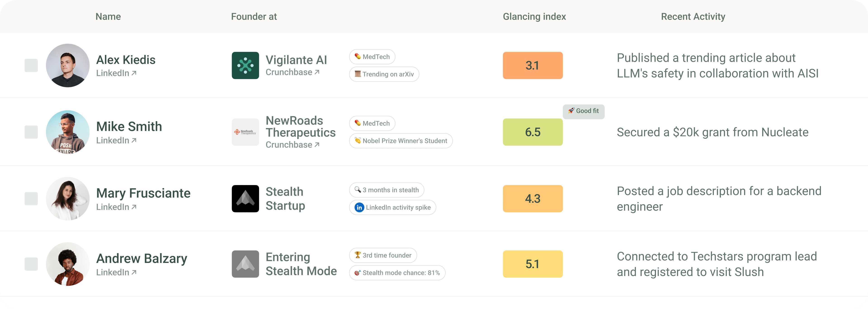This screenshot has width=868, height=309.
Task: Click the green 6.5 Glancing index score
Action: click(532, 132)
